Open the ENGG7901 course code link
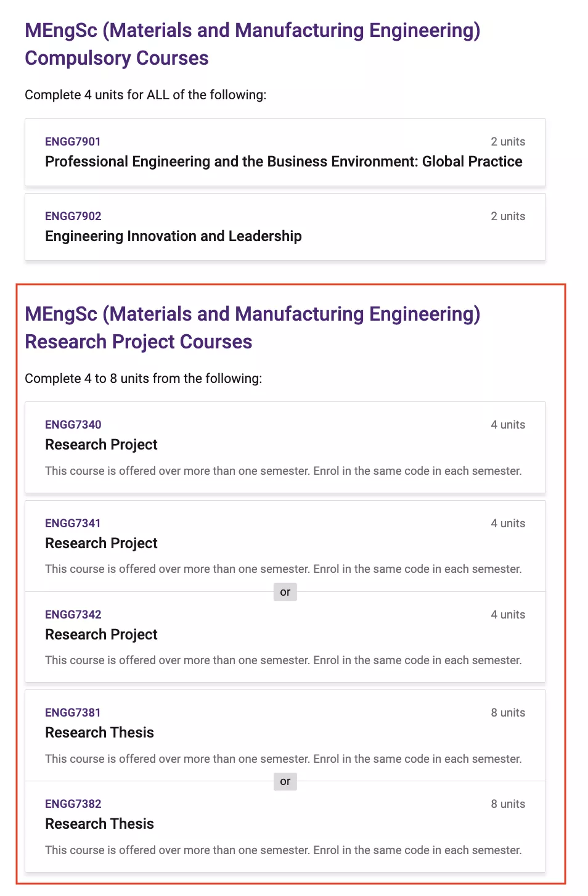 pos(73,142)
